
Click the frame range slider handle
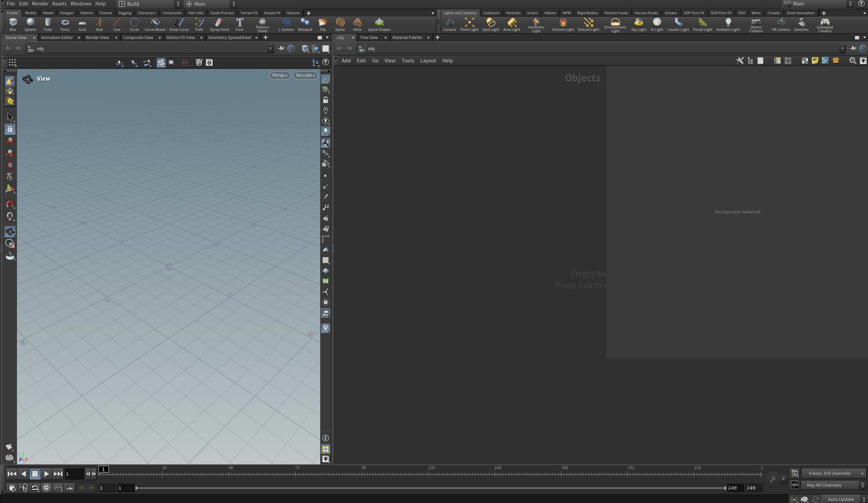pyautogui.click(x=137, y=488)
